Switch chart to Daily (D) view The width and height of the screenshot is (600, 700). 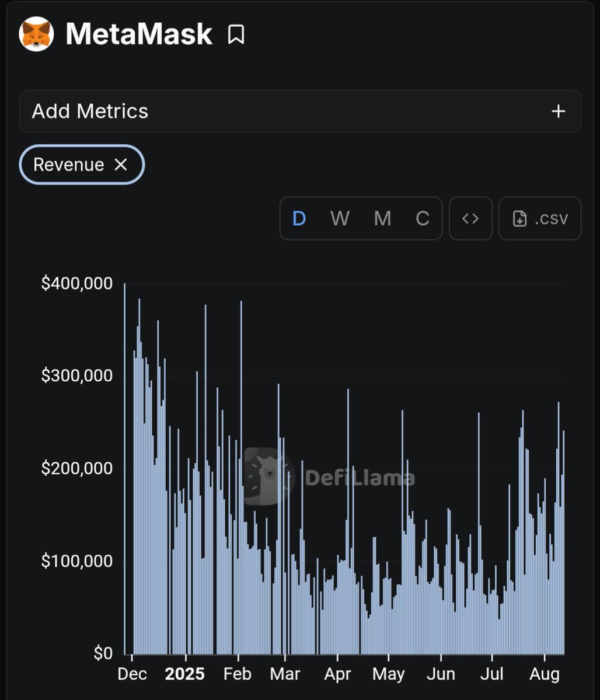click(299, 218)
